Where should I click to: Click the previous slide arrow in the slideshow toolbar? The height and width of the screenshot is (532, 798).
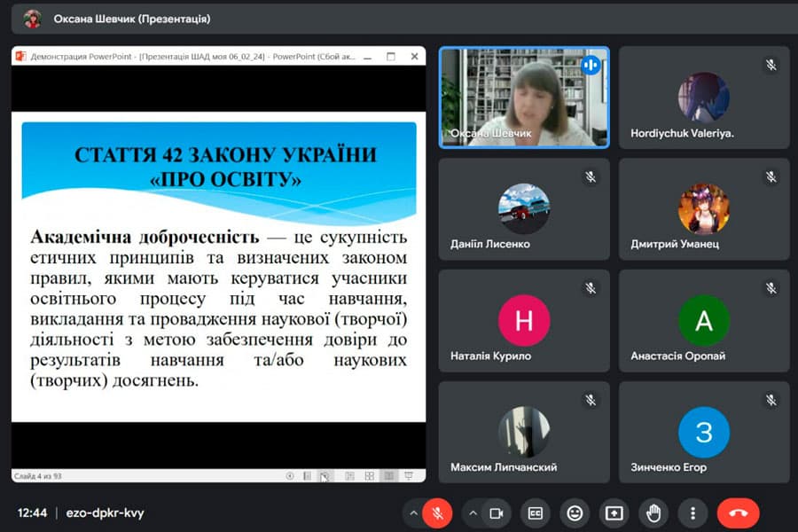point(289,476)
